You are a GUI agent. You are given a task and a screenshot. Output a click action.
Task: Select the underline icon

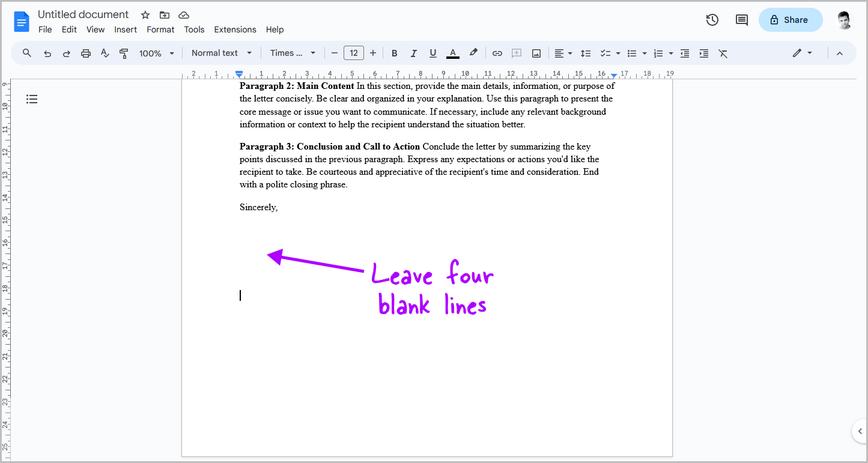pos(432,53)
